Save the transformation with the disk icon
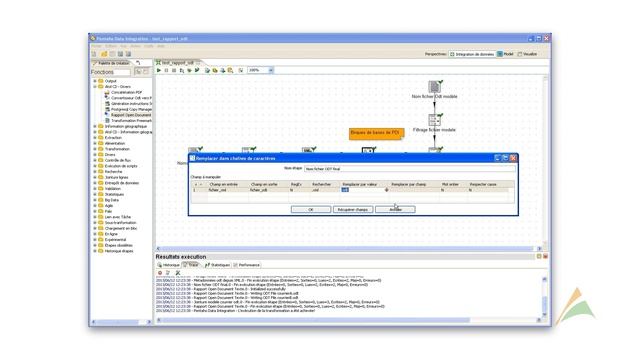640x360 pixels. pos(120,54)
